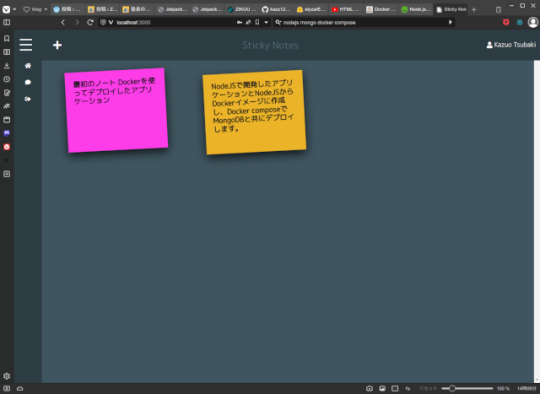Open browser user profile avatar
Image resolution: width=540 pixels, height=394 pixels.
tap(533, 22)
